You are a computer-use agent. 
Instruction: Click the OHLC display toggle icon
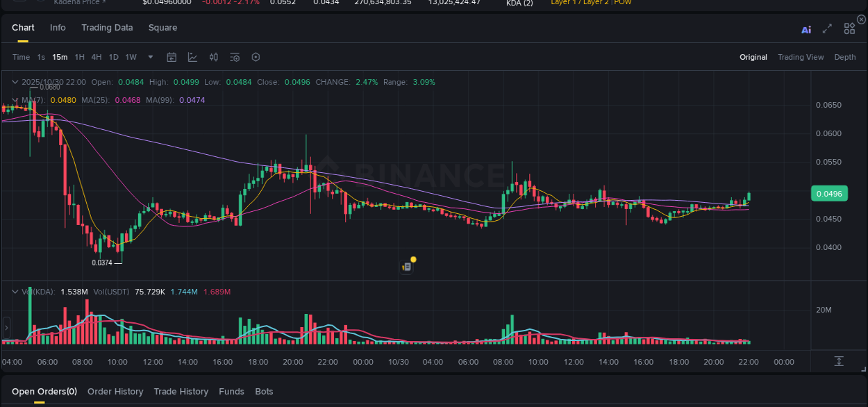pos(214,57)
